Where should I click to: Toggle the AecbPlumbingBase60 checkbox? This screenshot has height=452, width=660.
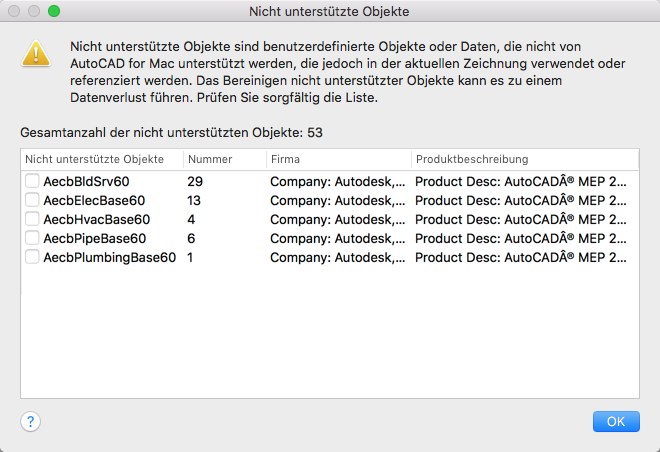click(33, 257)
